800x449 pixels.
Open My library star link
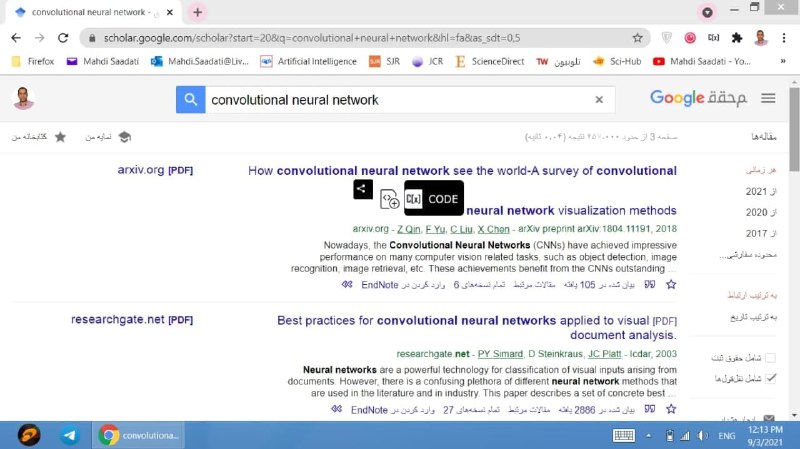[x=39, y=137]
